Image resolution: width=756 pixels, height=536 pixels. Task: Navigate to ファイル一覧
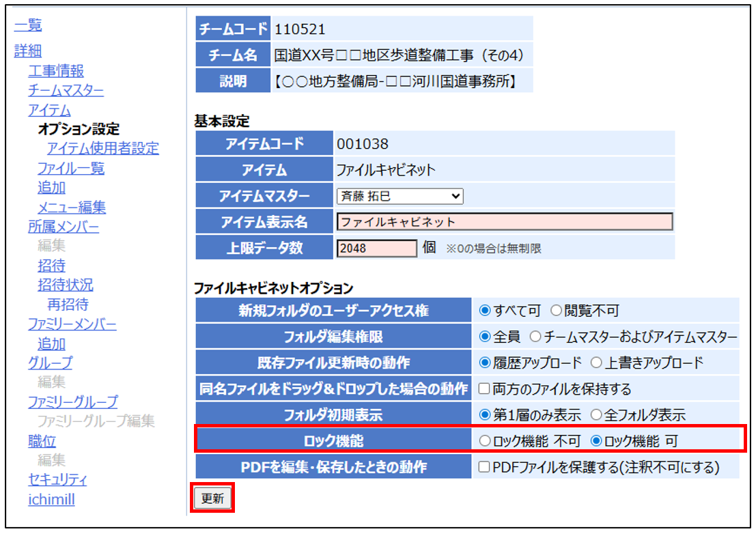point(71,168)
